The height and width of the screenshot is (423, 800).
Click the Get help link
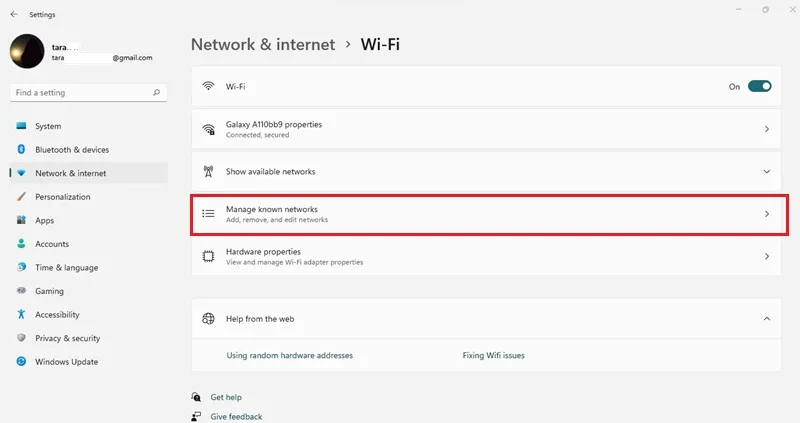pyautogui.click(x=226, y=397)
